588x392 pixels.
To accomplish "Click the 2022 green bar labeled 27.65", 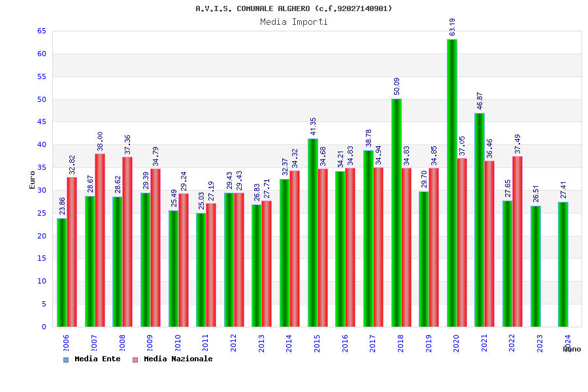I will (508, 264).
